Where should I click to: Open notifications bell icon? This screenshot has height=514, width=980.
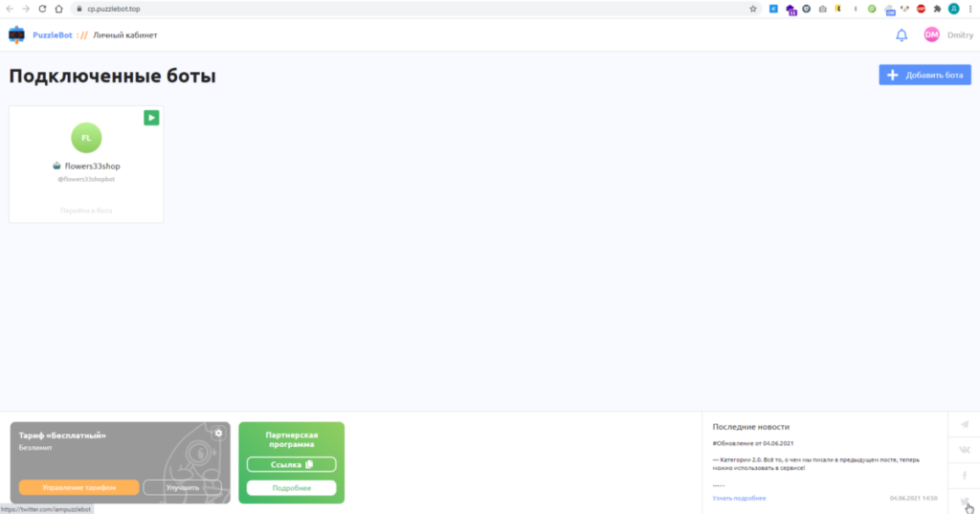(901, 35)
